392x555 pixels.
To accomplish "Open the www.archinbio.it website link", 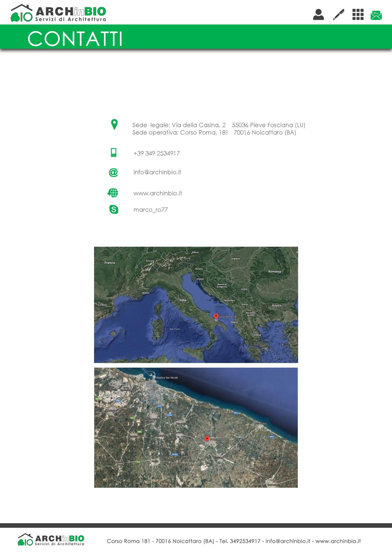I will (x=157, y=193).
